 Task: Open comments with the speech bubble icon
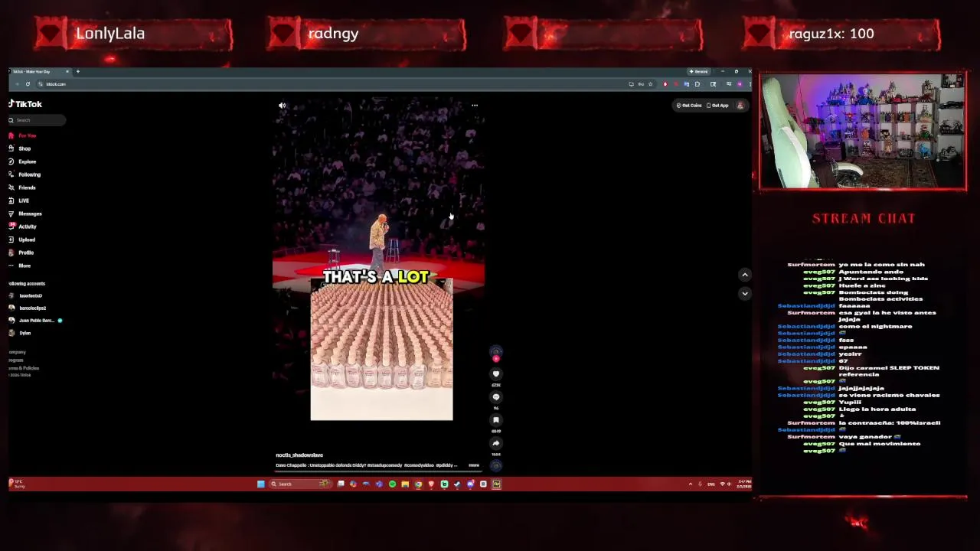pyautogui.click(x=496, y=397)
